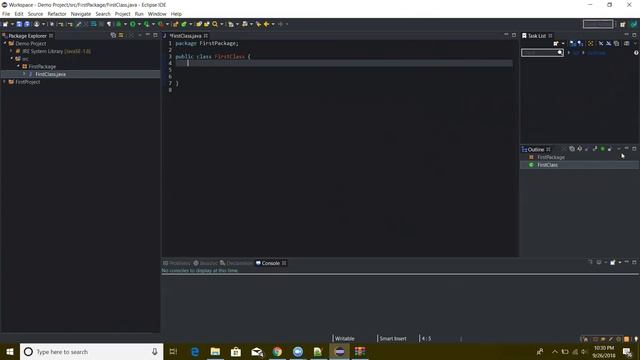Viewport: 640px width, 360px height.
Task: Toggle Focus on Workweek in Task List
Action: tap(590, 43)
